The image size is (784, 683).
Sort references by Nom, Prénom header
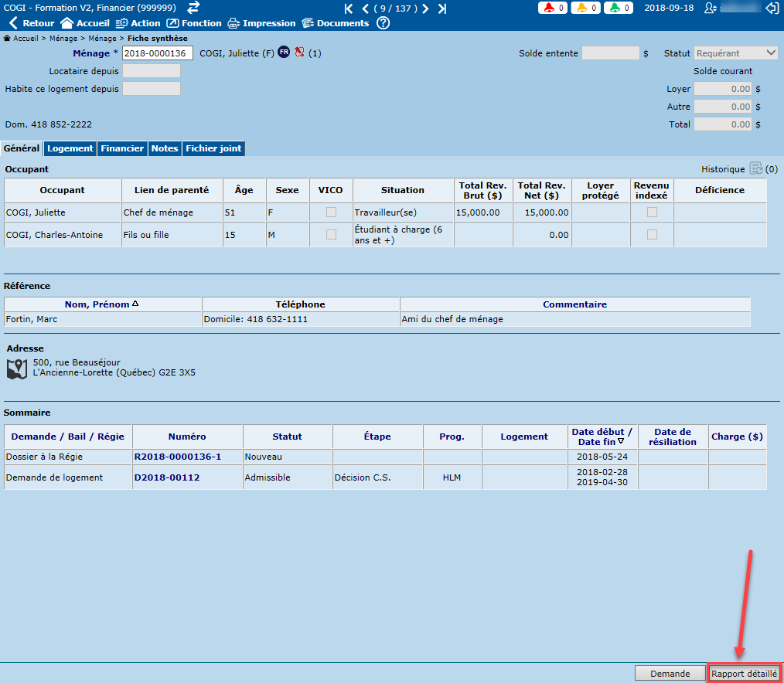pos(102,304)
